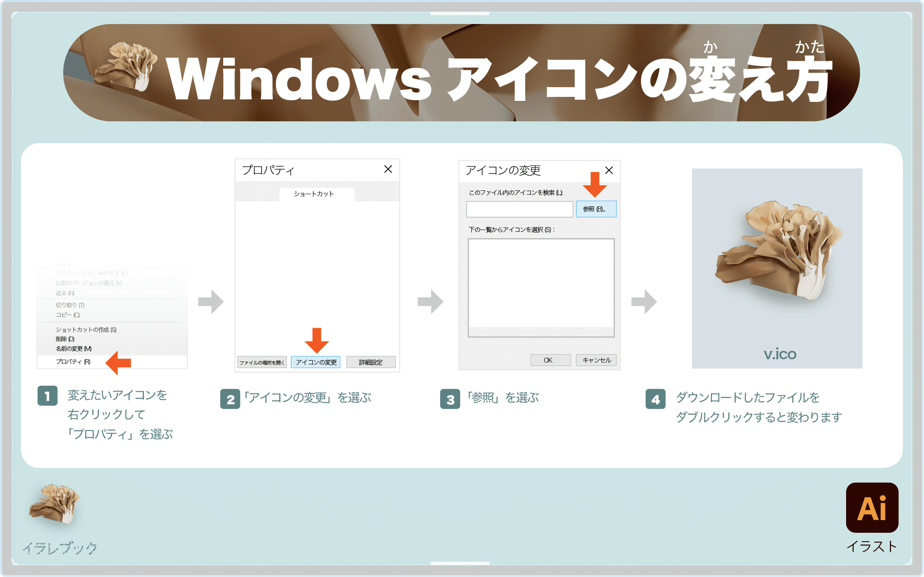Click コピー option in context menu
924x577 pixels.
point(69,316)
